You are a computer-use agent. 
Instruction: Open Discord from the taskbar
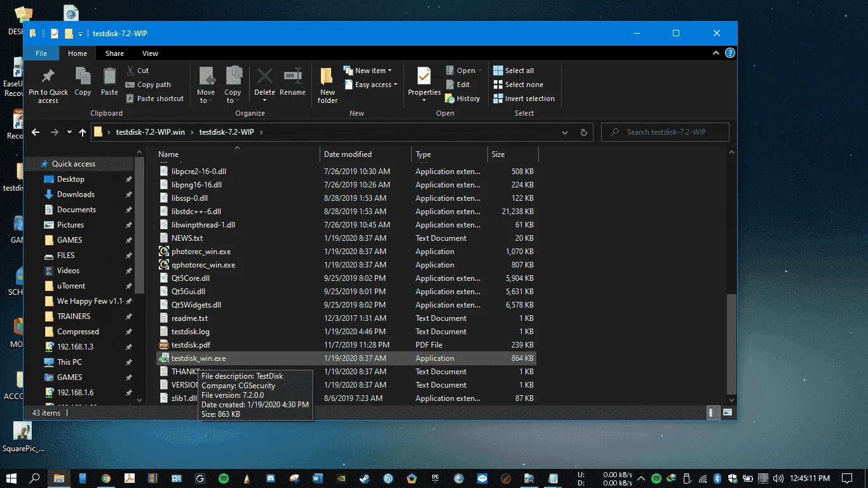tap(271, 478)
